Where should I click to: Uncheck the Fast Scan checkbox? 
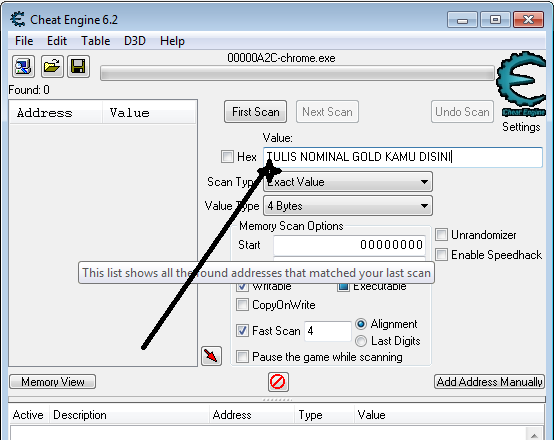click(242, 330)
